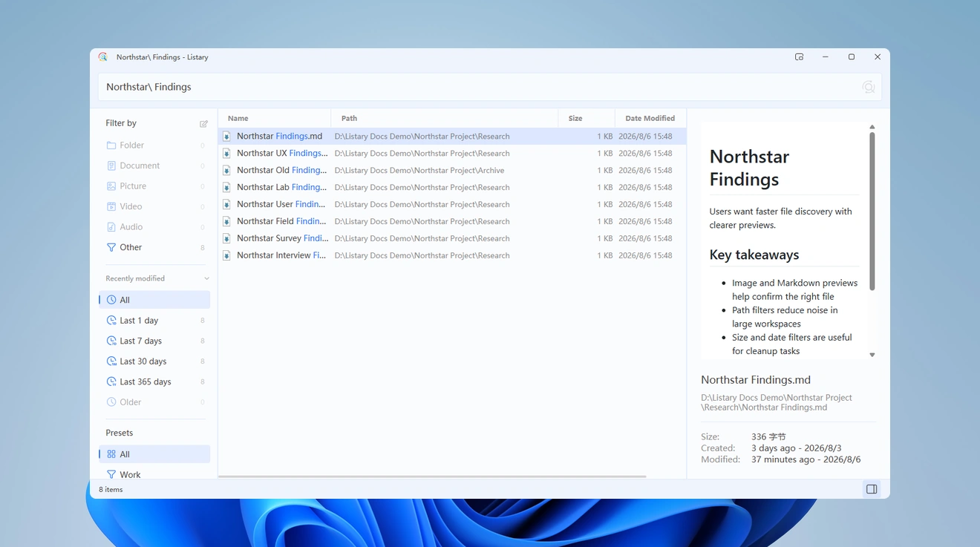The image size is (980, 547).
Task: Click the compact view icon in title bar
Action: click(799, 57)
